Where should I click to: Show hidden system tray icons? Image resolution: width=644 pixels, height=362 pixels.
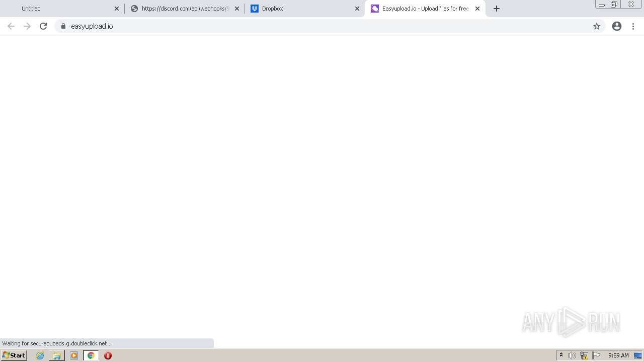(x=561, y=355)
